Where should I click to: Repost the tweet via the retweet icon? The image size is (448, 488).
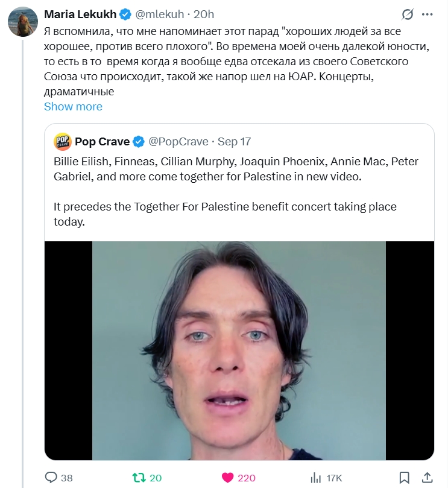click(139, 478)
